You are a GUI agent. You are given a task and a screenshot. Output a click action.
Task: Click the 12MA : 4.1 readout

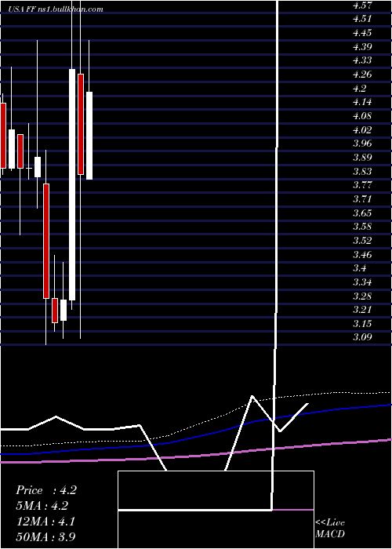45,522
